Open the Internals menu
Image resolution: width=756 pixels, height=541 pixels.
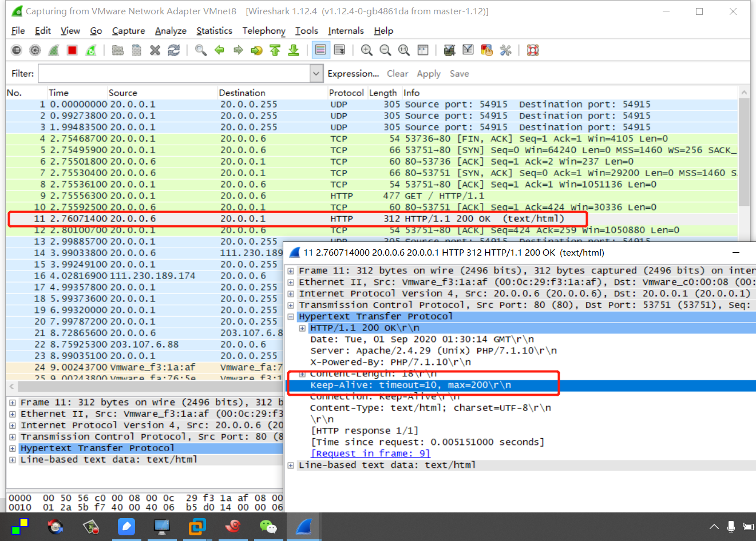[x=346, y=31]
